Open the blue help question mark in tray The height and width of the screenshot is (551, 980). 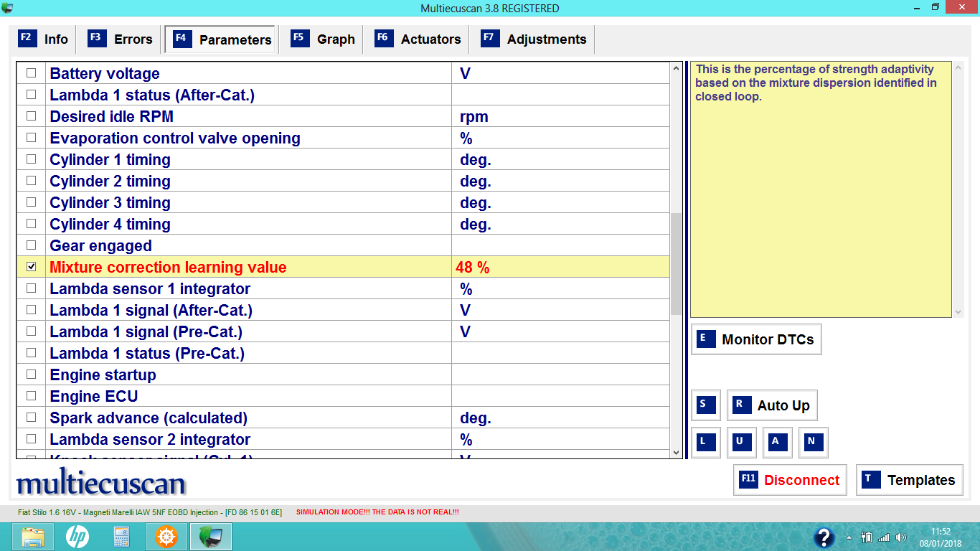[x=824, y=537]
